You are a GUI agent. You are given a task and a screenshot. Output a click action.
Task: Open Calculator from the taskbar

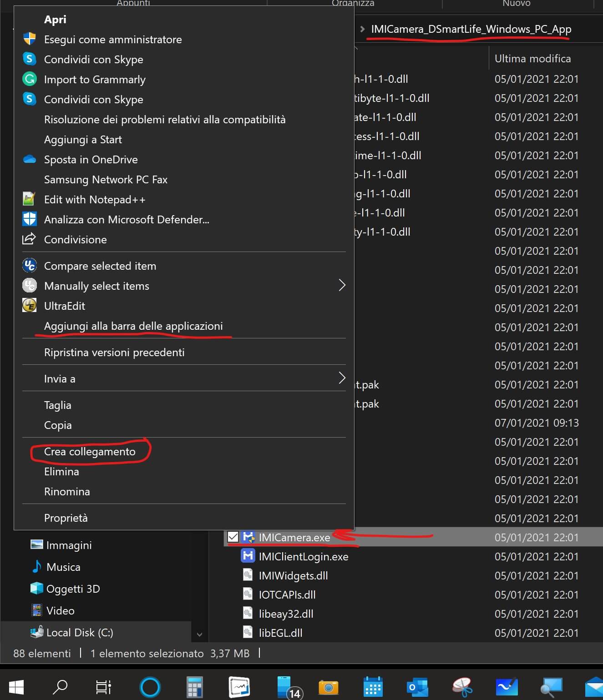click(x=194, y=687)
